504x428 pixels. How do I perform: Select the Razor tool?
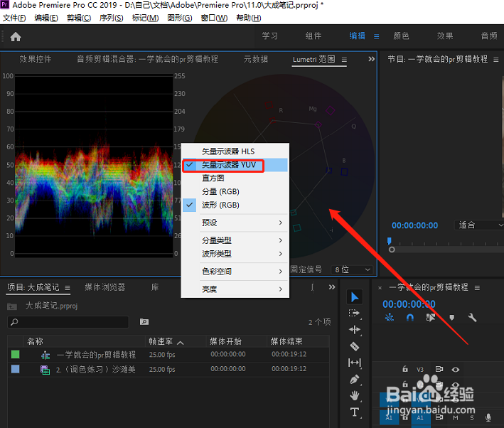point(354,346)
